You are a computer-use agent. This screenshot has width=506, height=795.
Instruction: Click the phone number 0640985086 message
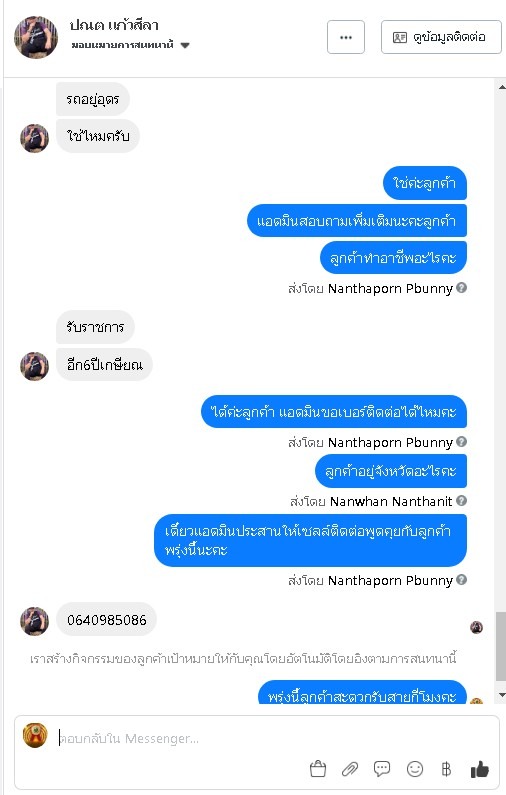(x=106, y=620)
